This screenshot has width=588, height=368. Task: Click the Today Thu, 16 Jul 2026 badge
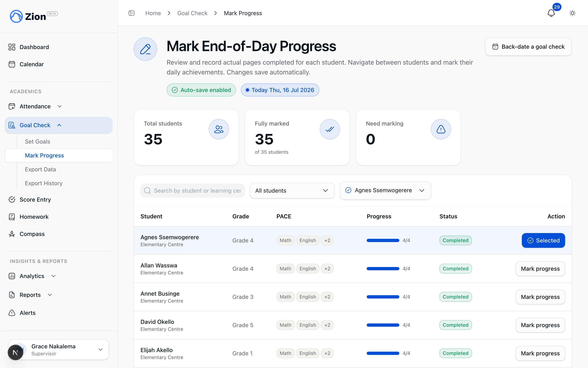pyautogui.click(x=280, y=90)
